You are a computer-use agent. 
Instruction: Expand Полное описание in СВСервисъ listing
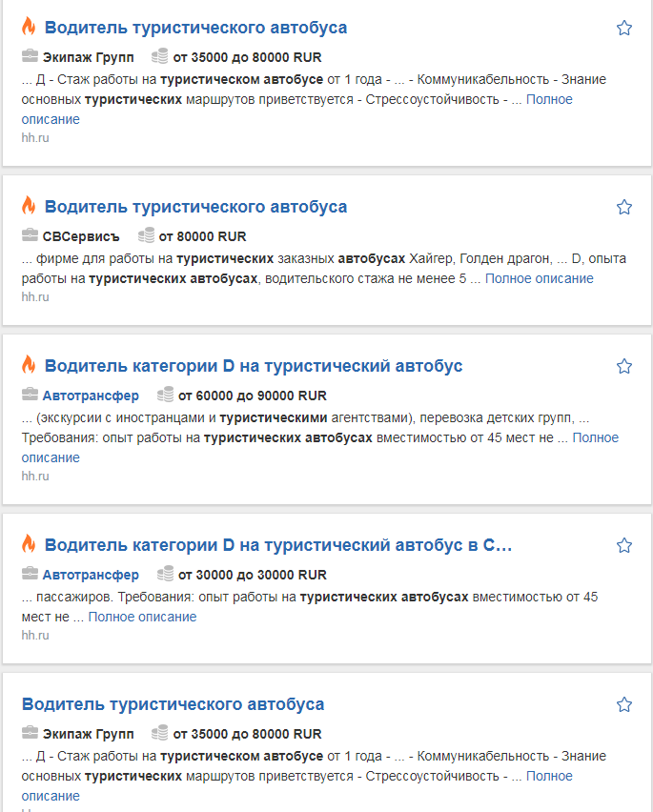point(539,278)
